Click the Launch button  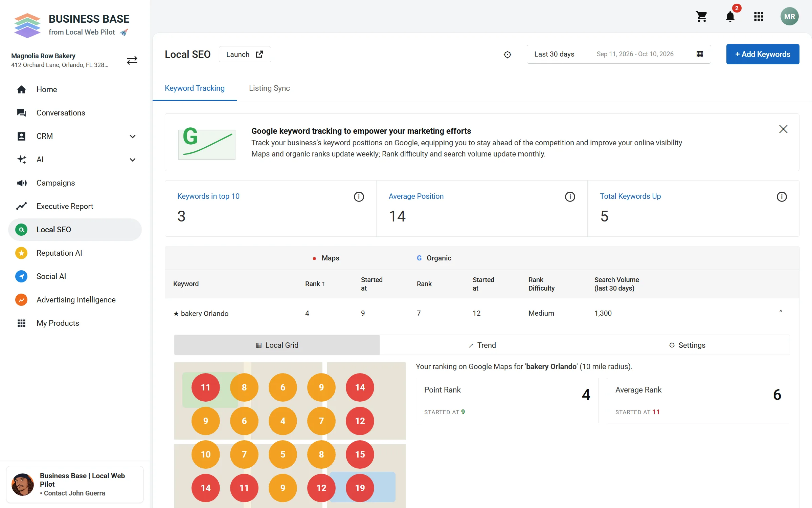[x=245, y=54]
